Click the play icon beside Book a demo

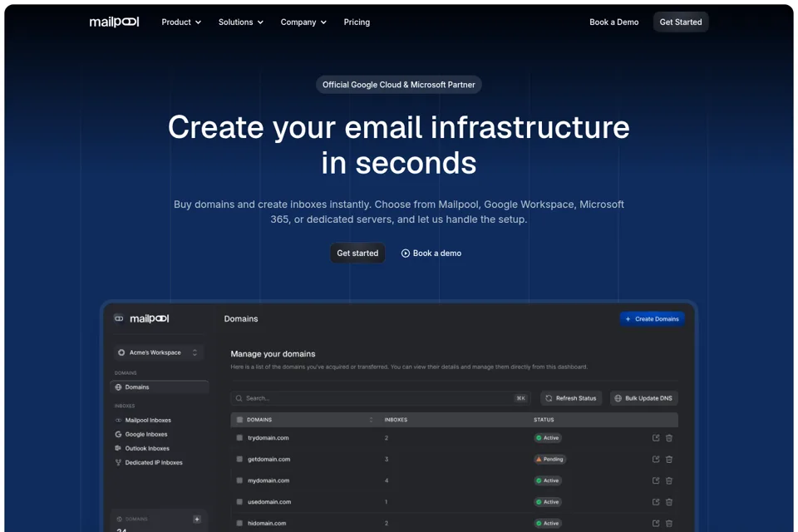click(405, 253)
